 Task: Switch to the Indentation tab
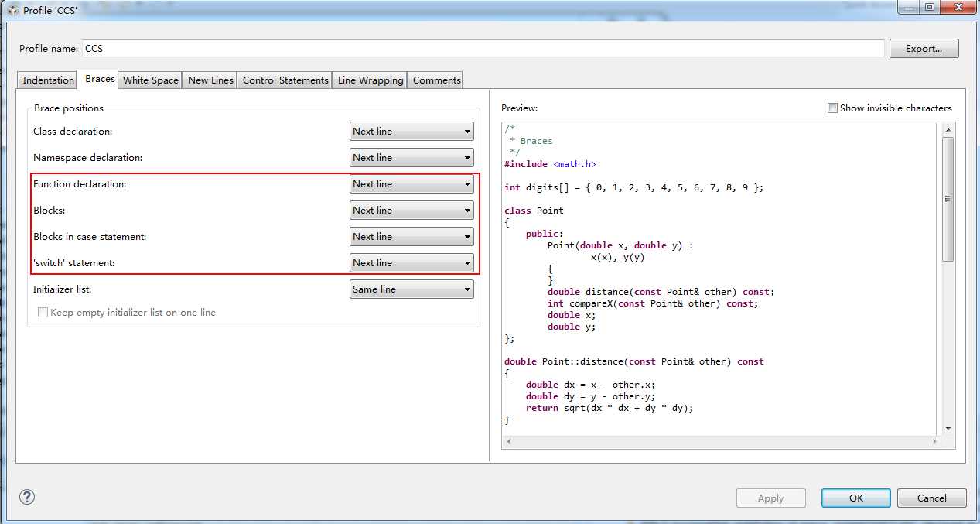48,80
